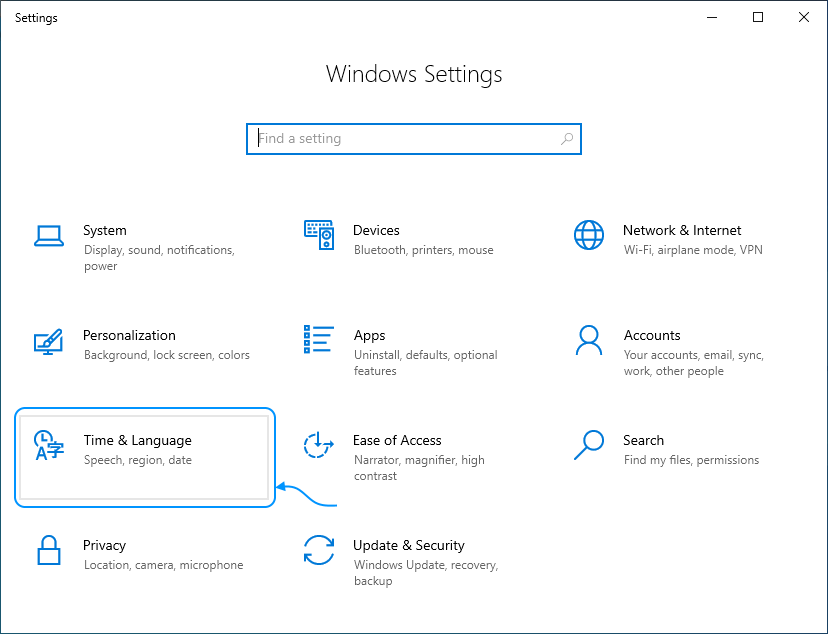
Task: Open the Devices category title
Action: [x=376, y=230]
